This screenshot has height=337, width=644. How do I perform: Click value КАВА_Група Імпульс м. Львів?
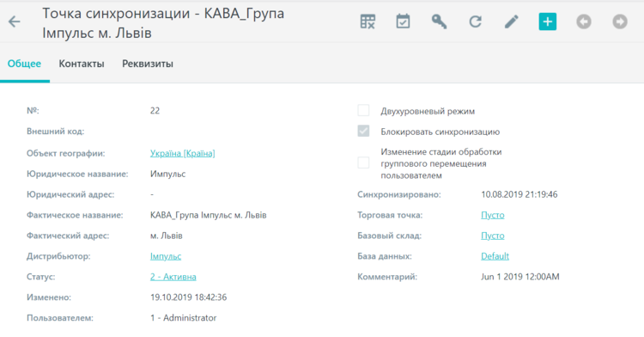click(x=209, y=215)
